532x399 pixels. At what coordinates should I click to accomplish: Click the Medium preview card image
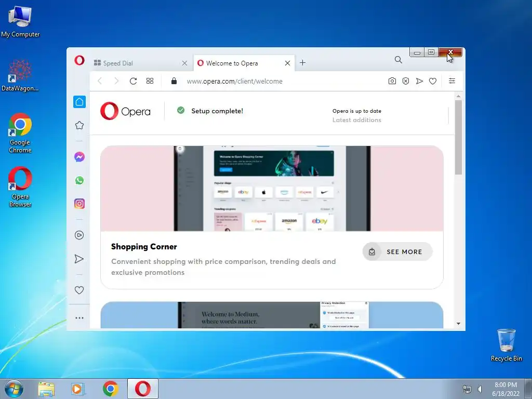(x=272, y=315)
